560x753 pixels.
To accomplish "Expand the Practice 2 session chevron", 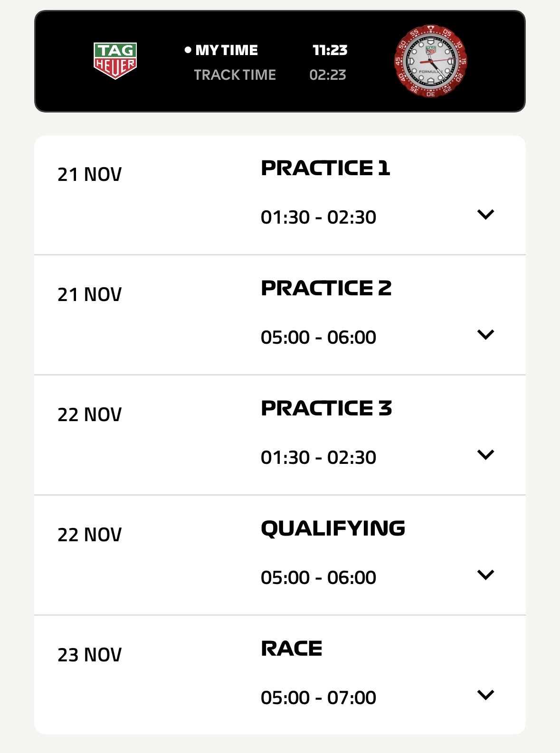I will coord(485,335).
